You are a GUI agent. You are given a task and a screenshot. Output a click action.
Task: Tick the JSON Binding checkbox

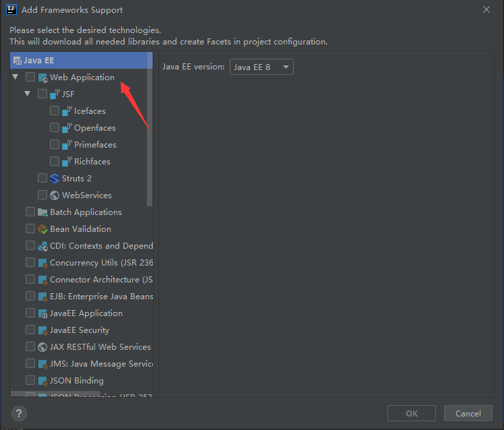30,381
